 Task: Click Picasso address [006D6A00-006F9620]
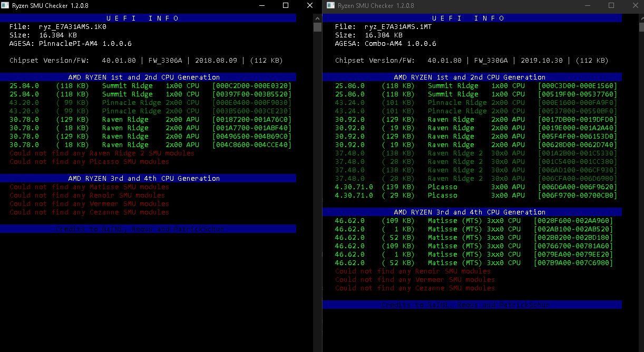click(x=577, y=187)
